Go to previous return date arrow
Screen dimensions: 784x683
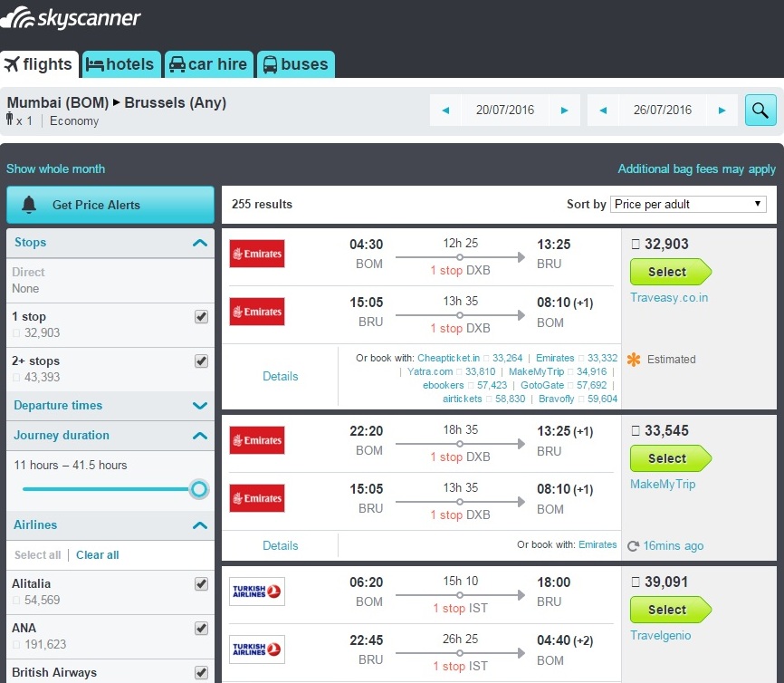coord(603,111)
